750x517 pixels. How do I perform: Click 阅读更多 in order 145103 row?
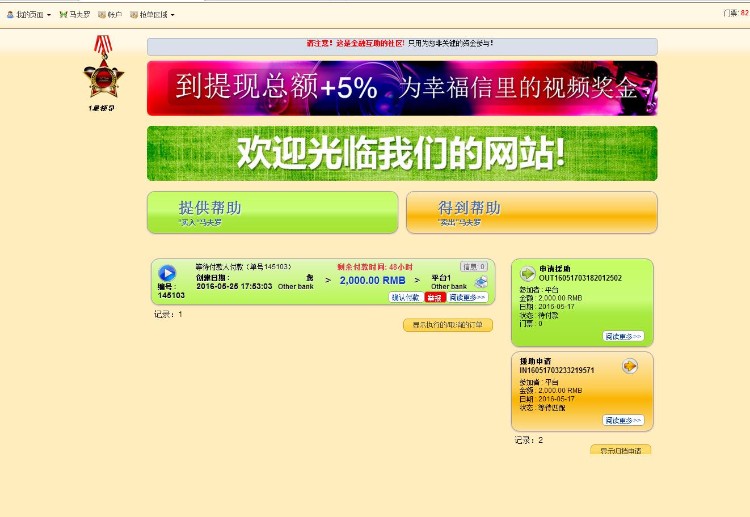[x=467, y=297]
